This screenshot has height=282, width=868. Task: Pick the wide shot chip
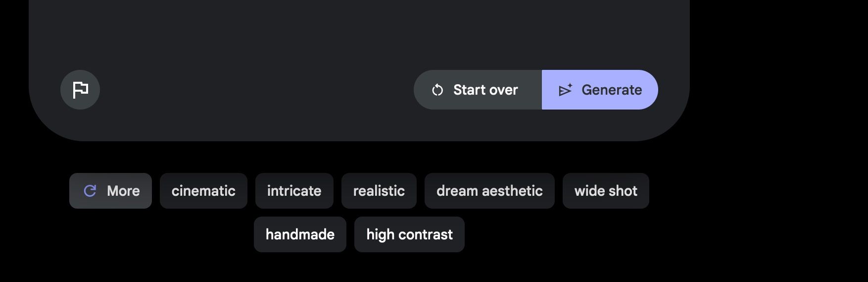(605, 191)
